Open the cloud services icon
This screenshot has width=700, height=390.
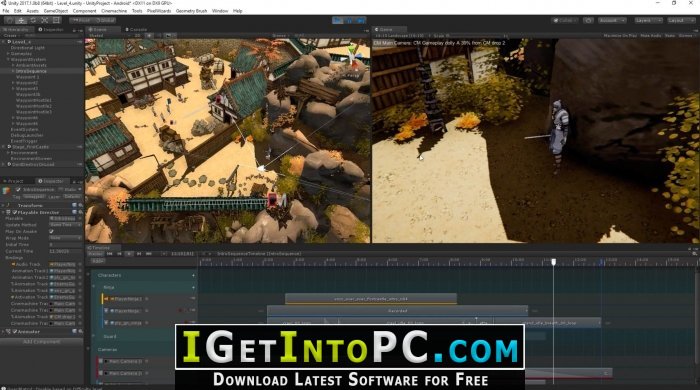tap(588, 21)
